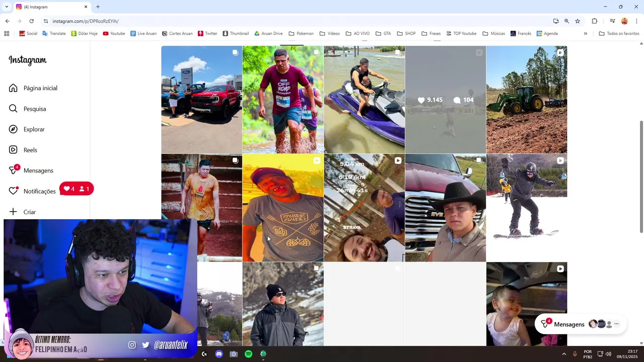Open the Twitter bookmark
This screenshot has height=362, width=644.
pyautogui.click(x=207, y=34)
